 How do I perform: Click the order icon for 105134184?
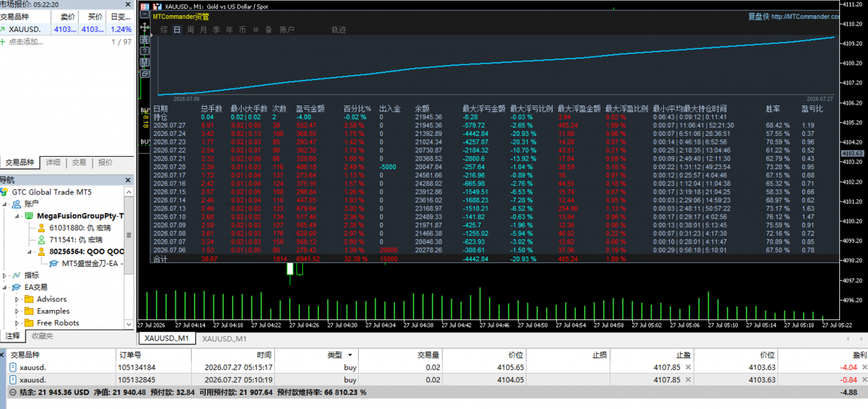pyautogui.click(x=13, y=367)
